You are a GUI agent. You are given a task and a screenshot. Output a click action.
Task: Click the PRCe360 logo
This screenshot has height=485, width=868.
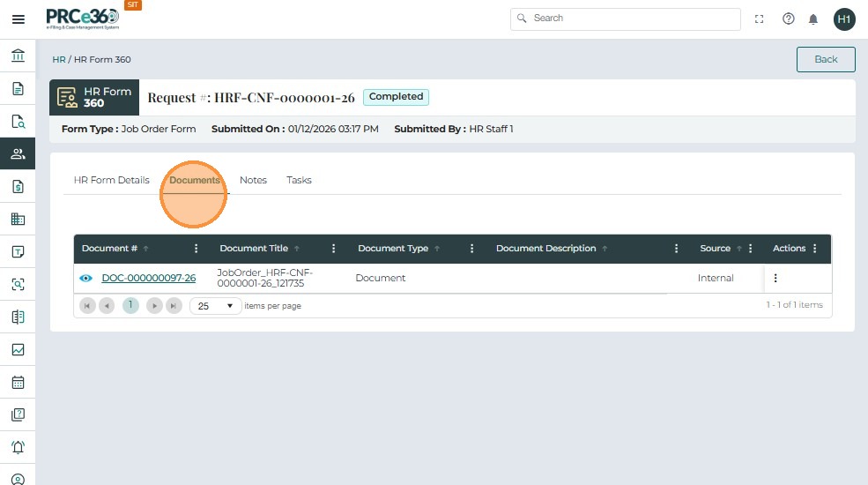[83, 19]
